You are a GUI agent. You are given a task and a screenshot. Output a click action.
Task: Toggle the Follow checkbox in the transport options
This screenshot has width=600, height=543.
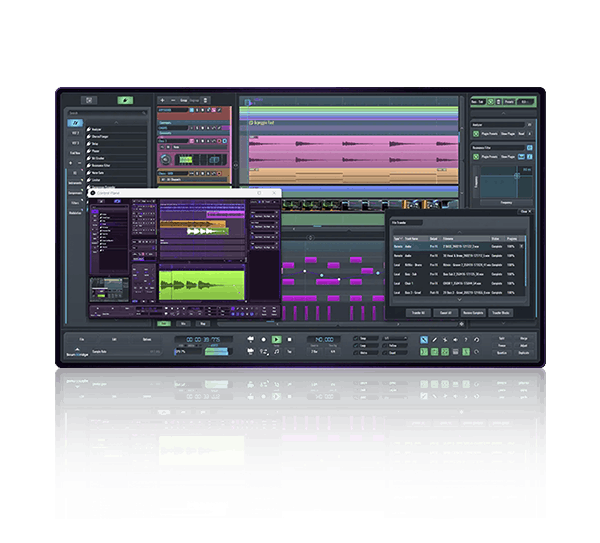pos(385,346)
